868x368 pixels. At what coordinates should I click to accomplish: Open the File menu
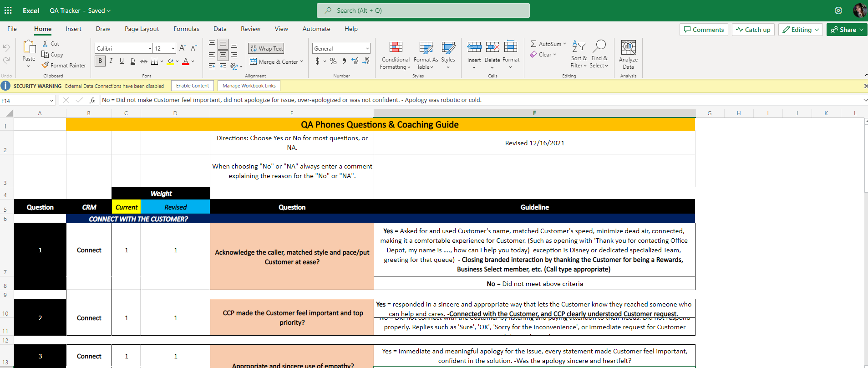[12, 29]
